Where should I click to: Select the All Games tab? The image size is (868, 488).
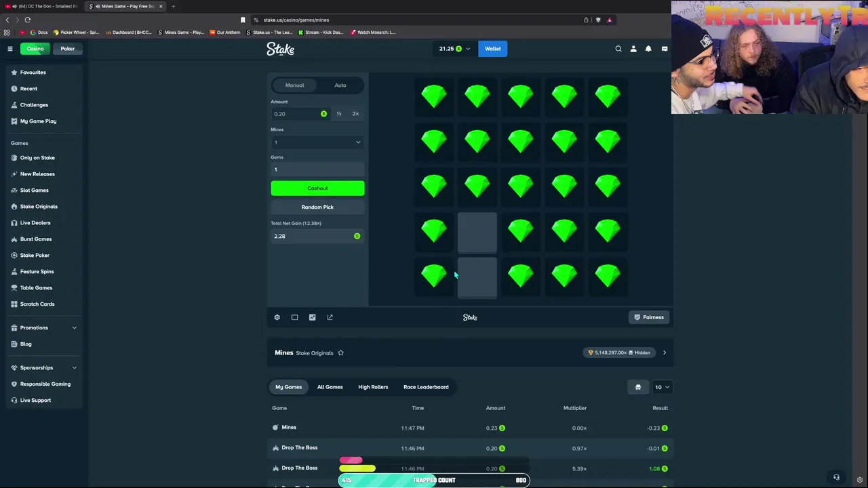pos(330,387)
